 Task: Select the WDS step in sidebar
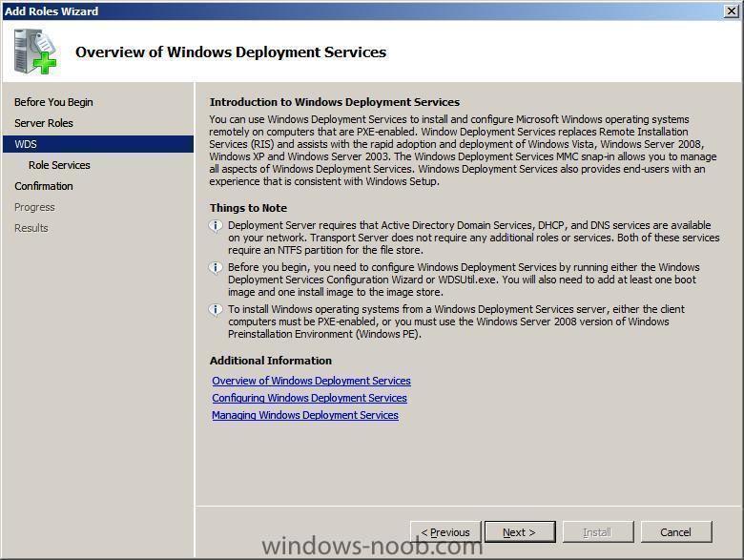(98, 144)
